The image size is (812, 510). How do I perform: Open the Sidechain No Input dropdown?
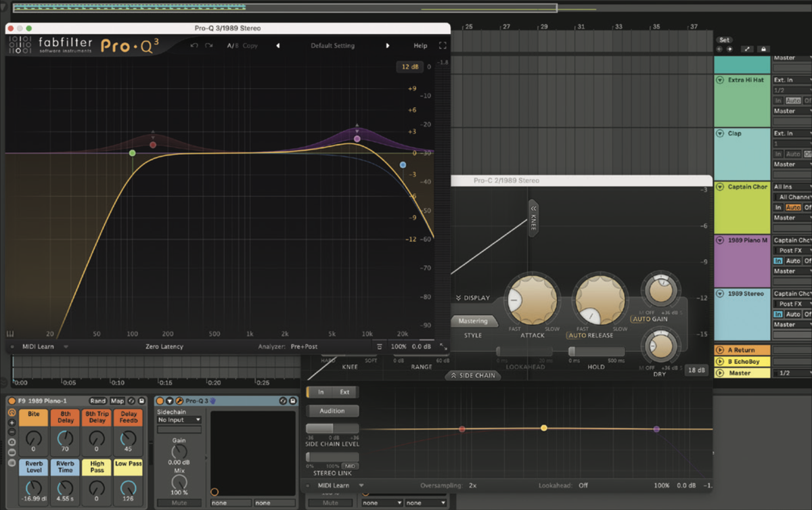click(x=179, y=419)
